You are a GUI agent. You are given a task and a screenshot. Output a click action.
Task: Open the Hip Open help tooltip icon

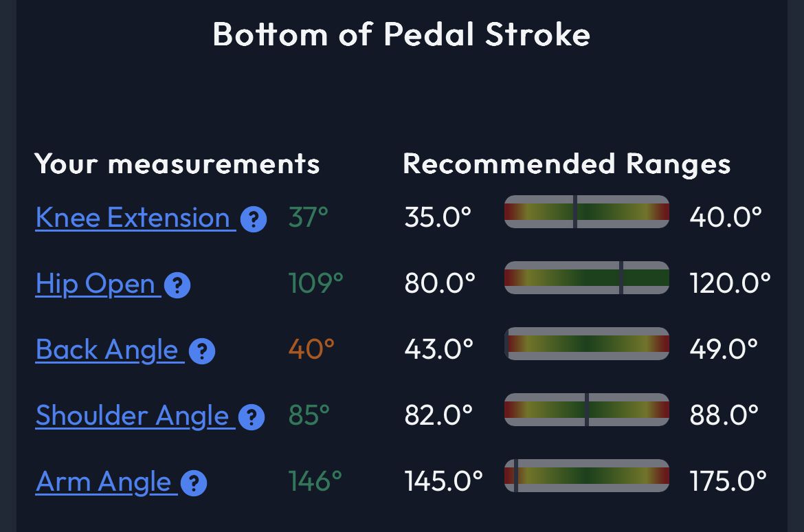[x=177, y=285]
